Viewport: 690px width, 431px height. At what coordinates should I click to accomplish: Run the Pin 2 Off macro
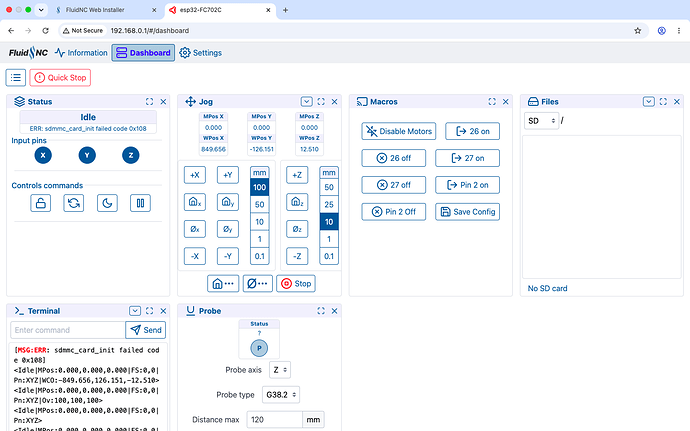coord(394,212)
